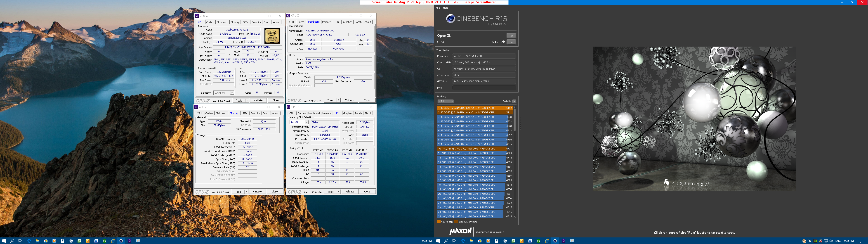Image resolution: width=868 pixels, height=244 pixels.
Task: Click the rendered spheres scene image in Cinebench
Action: click(694, 119)
